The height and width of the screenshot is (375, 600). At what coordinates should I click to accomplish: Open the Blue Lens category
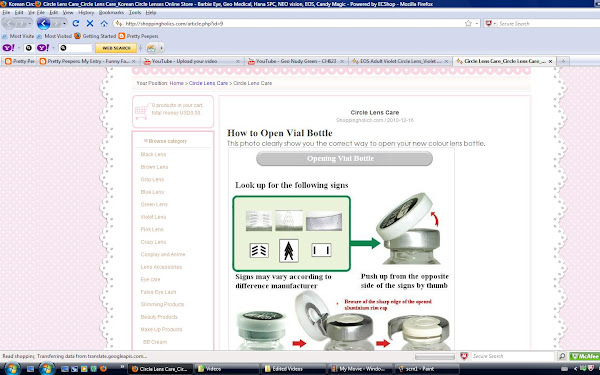tap(152, 192)
